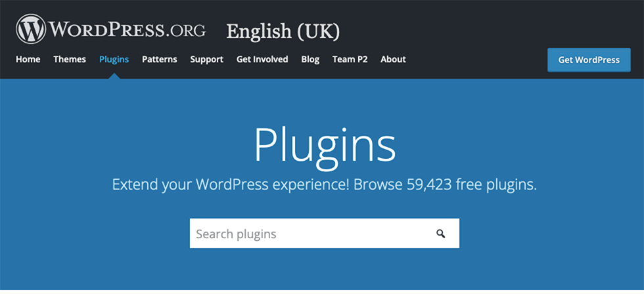The height and width of the screenshot is (294, 644).
Task: Click the Get WordPress button
Action: (589, 60)
